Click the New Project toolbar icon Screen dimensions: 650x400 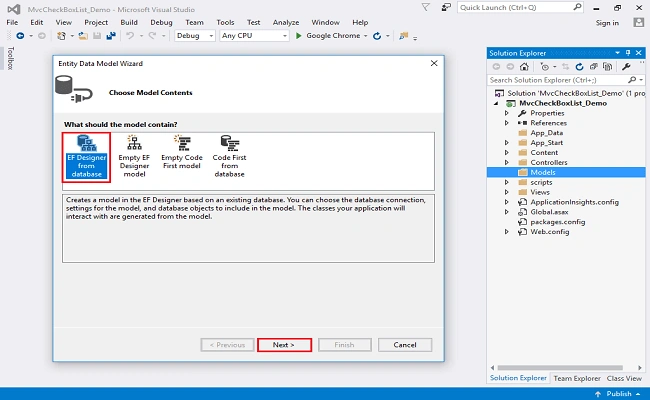[61, 36]
